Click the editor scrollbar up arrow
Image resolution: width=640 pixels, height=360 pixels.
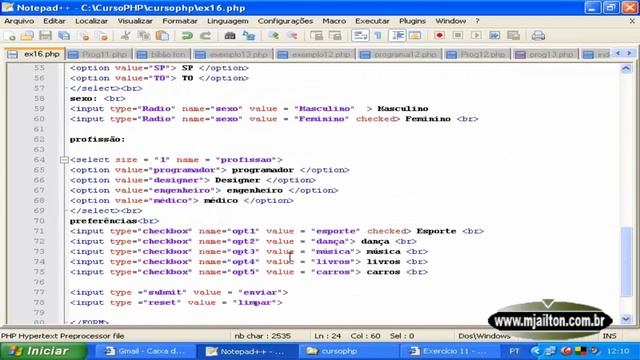pos(626,69)
